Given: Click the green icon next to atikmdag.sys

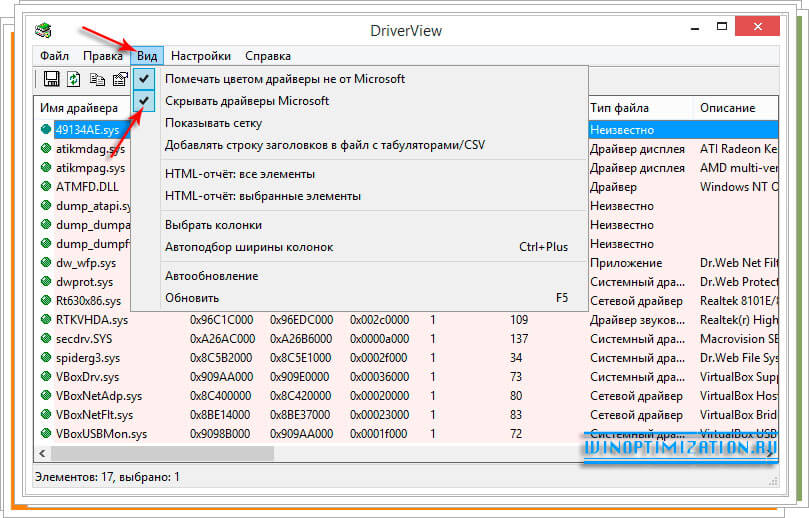Looking at the screenshot, I should tap(46, 148).
